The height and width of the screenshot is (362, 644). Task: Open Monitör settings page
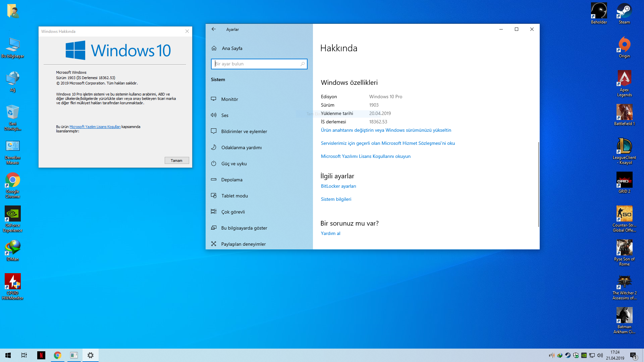pos(259,99)
